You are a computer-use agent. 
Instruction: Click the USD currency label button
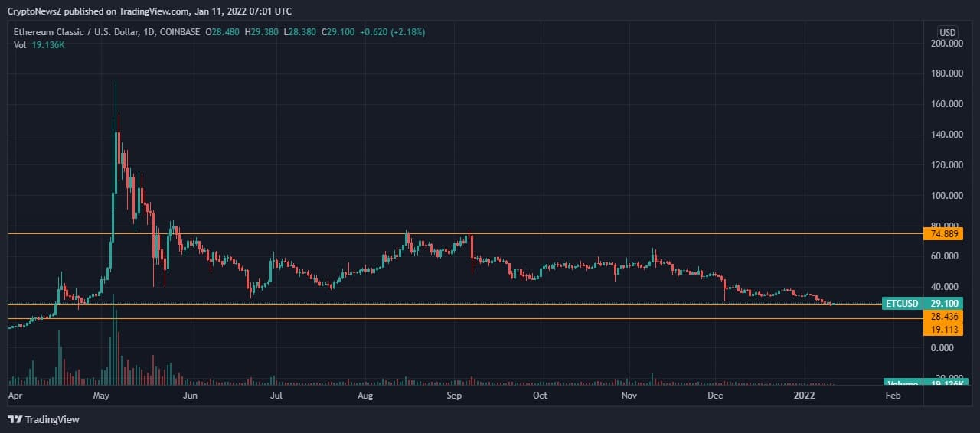[948, 32]
